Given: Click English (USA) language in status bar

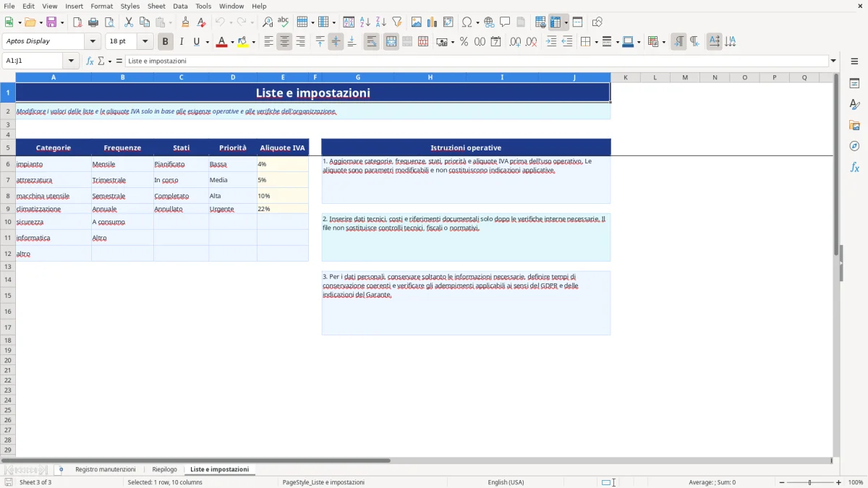Looking at the screenshot, I should 506,482.
